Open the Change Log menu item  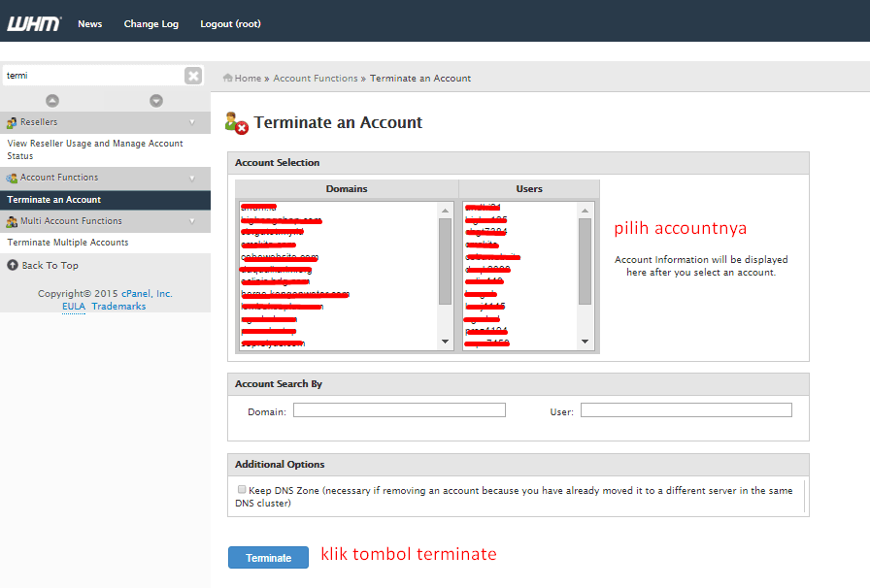point(151,24)
